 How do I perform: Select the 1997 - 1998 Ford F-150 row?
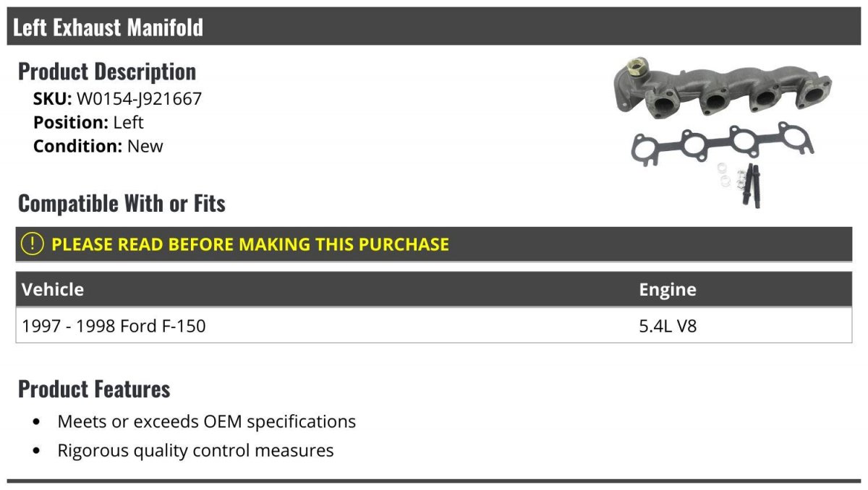434,325
